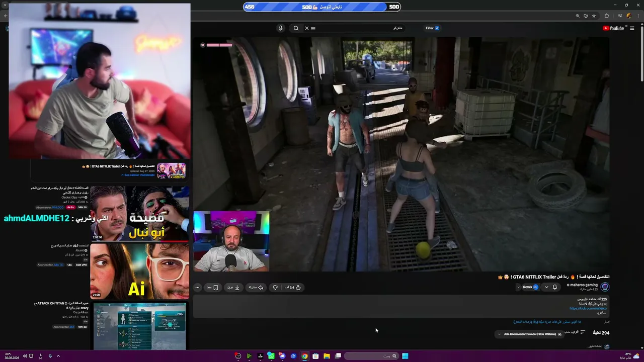
Task: Click the YouTube search magnifier button
Action: [x=296, y=28]
